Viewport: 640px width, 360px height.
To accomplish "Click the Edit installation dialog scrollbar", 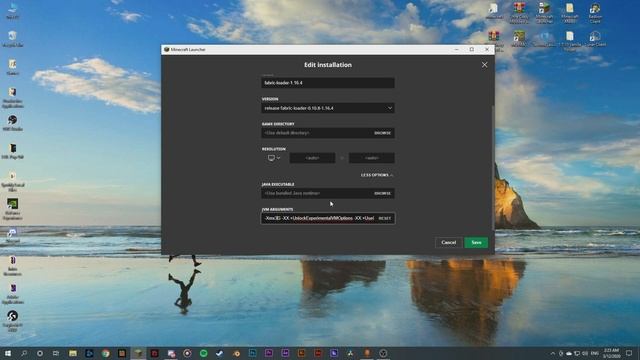I will 493,167.
